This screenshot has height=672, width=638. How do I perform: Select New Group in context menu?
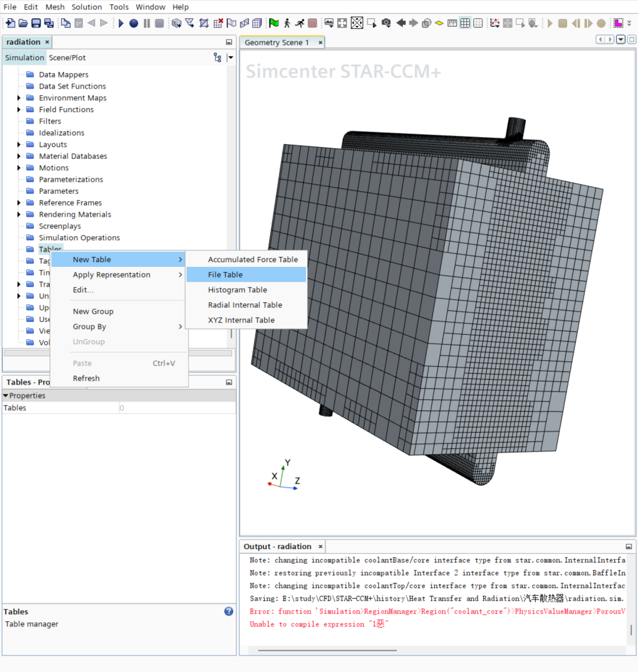click(x=119, y=312)
